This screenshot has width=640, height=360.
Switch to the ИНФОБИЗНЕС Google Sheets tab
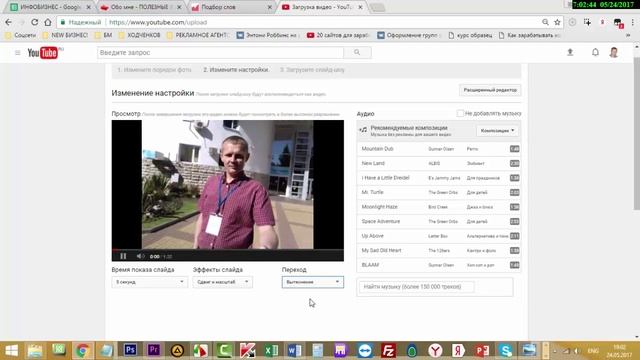point(50,7)
